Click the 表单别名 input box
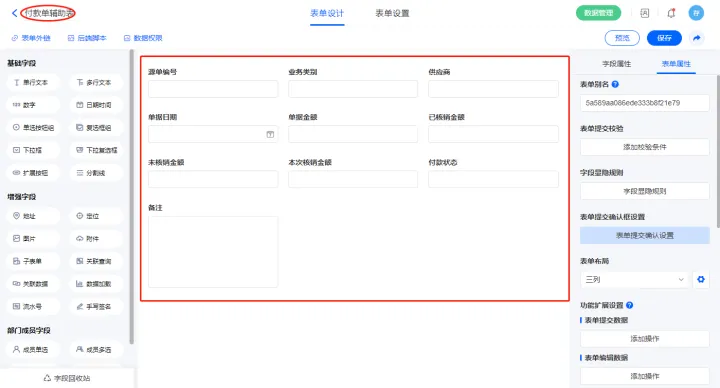 (x=645, y=103)
